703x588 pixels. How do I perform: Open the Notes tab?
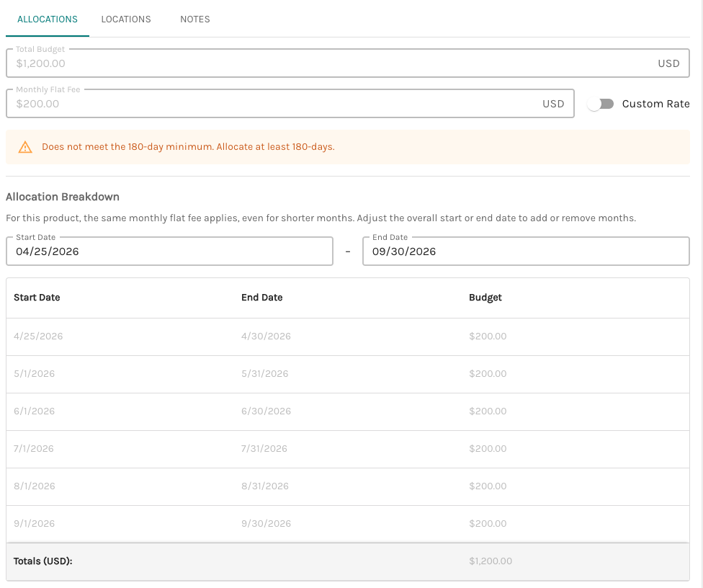(x=195, y=19)
